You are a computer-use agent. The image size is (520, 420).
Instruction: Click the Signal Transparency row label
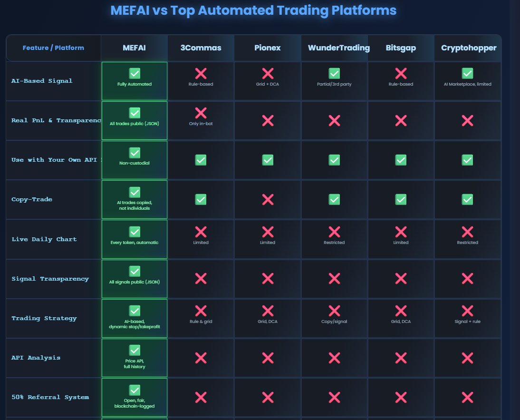pyautogui.click(x=50, y=279)
